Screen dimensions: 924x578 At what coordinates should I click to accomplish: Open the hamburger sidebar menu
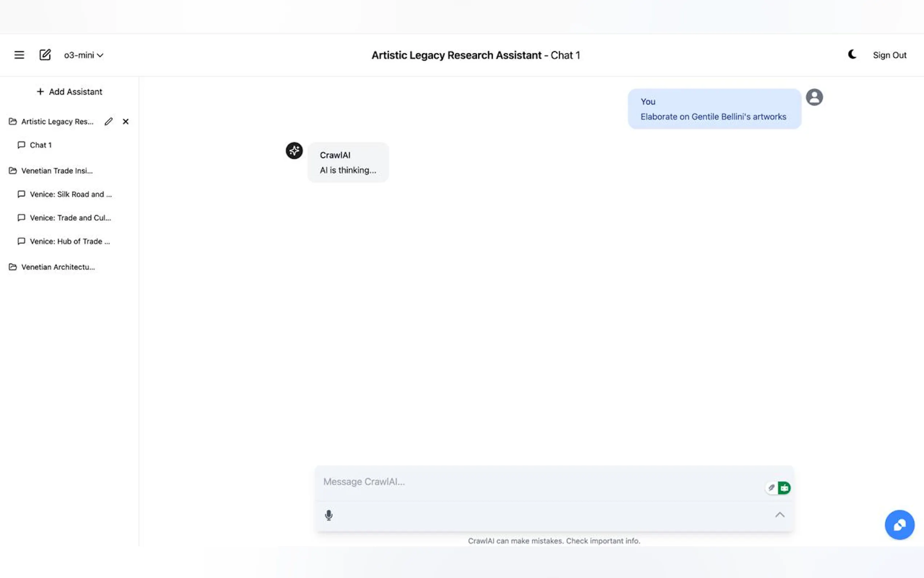coord(19,55)
